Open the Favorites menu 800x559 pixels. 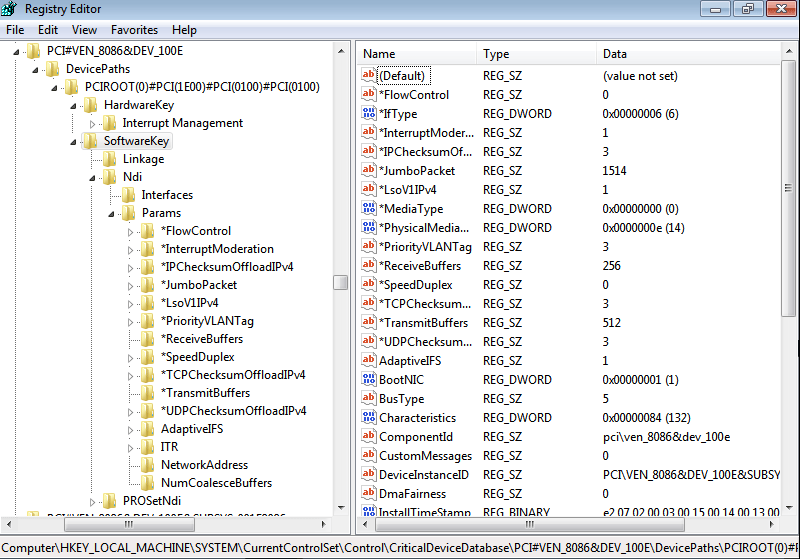pyautogui.click(x=134, y=30)
